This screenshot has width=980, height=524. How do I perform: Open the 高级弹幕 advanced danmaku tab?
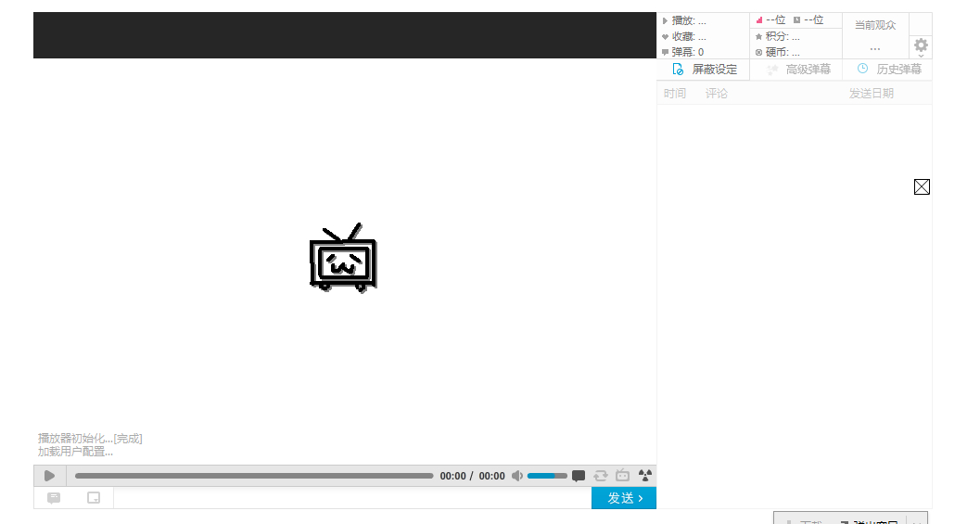tap(796, 70)
